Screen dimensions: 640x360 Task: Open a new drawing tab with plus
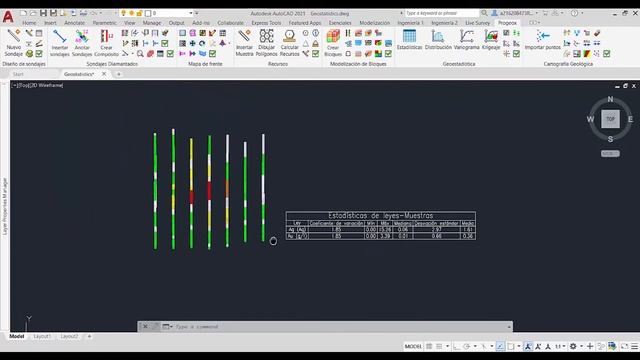119,74
